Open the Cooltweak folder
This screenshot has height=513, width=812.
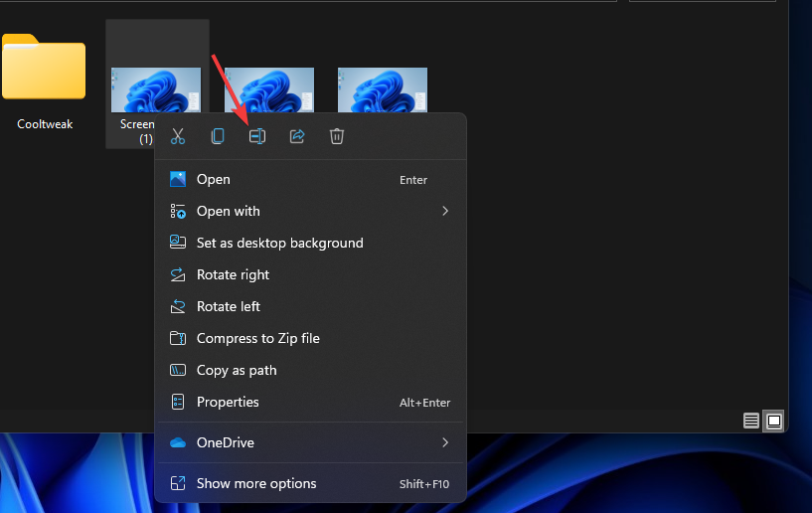pos(45,80)
